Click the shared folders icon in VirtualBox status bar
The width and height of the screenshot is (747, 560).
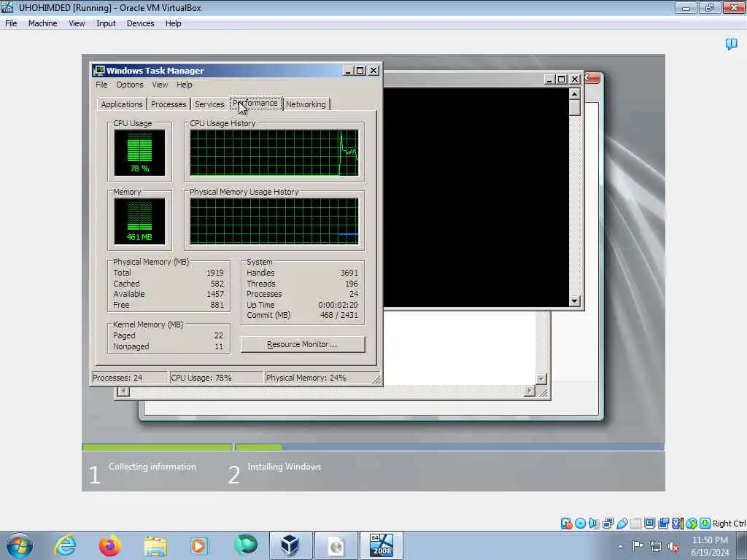(635, 524)
